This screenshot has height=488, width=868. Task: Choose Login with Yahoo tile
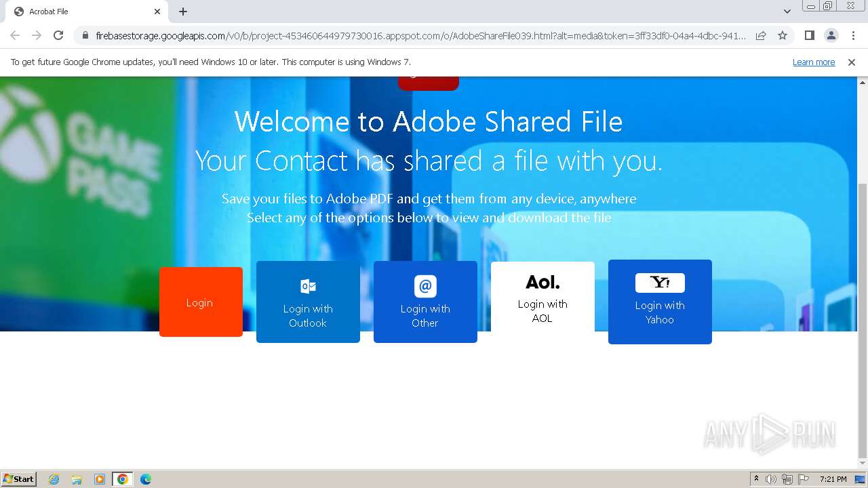(660, 302)
